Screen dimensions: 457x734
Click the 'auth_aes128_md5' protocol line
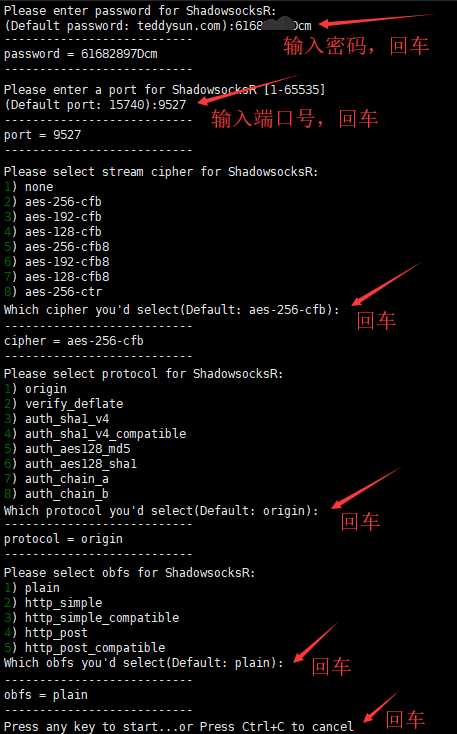(x=67, y=449)
